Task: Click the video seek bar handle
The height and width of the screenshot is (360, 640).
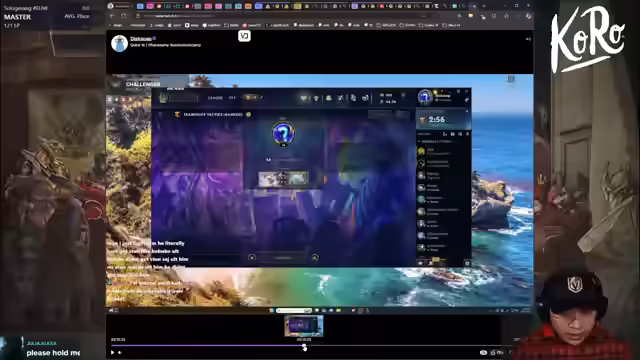Action: coord(304,346)
